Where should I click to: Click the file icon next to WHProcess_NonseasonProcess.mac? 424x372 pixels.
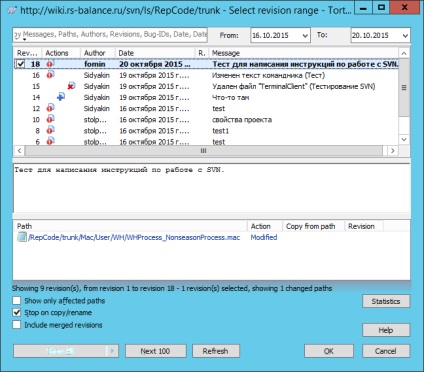tap(22, 237)
